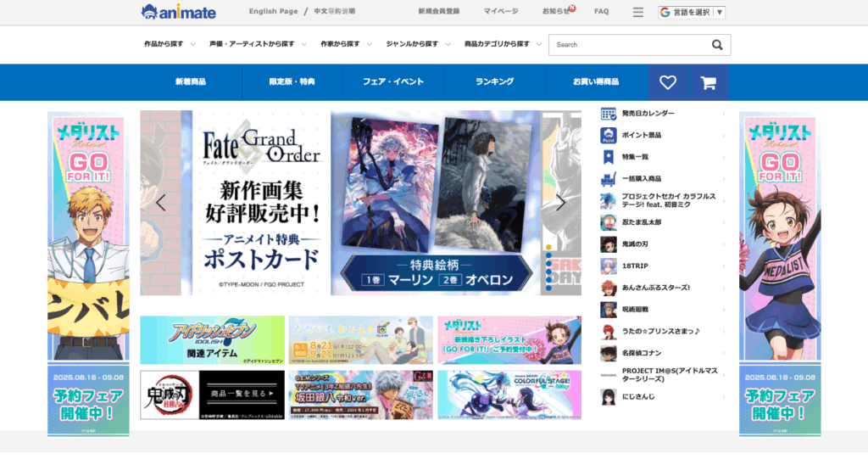This screenshot has height=459, width=868.
Task: Click the 名探偵コナン character icon
Action: tap(609, 353)
